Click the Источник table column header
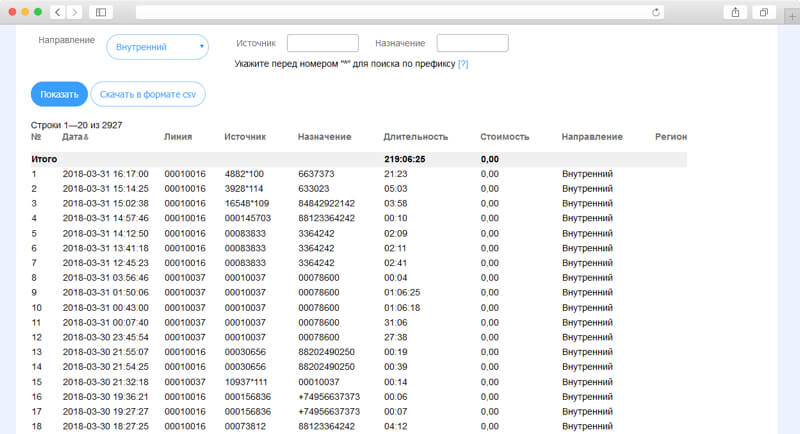The width and height of the screenshot is (800, 434). (245, 137)
